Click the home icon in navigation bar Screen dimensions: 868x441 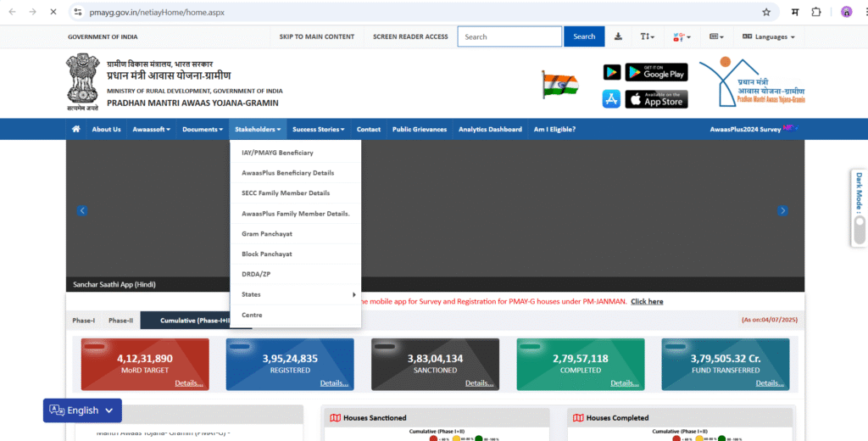tap(75, 129)
